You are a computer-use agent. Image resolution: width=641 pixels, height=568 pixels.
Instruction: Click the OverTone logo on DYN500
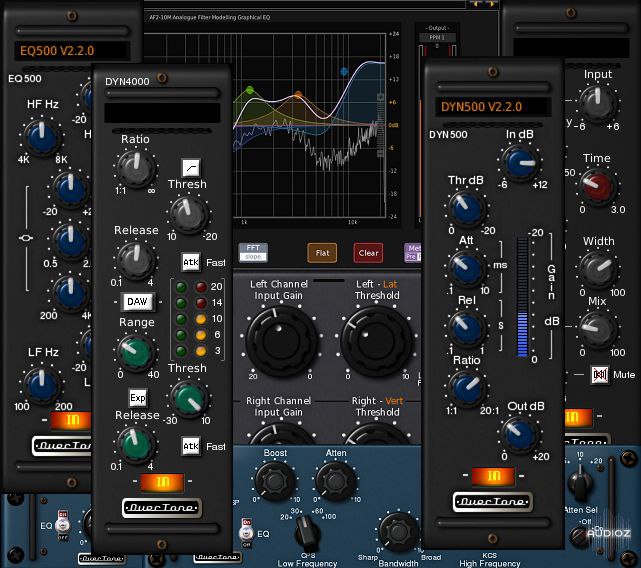click(x=493, y=502)
